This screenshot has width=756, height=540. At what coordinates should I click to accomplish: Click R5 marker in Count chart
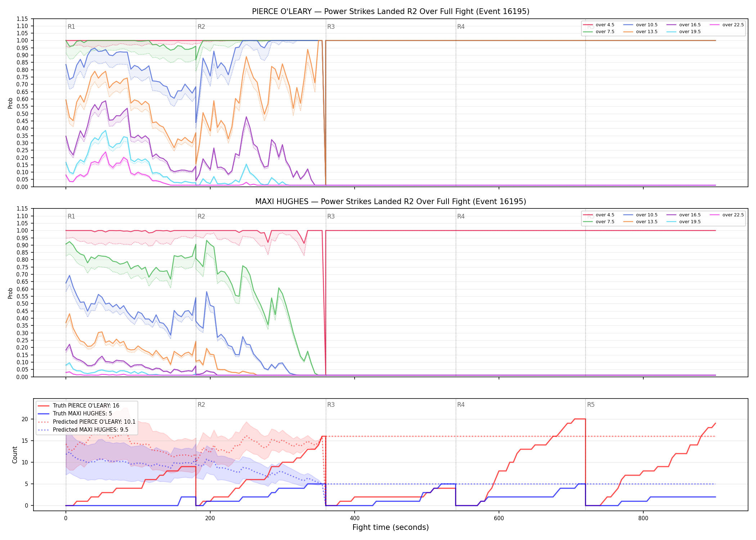pyautogui.click(x=591, y=405)
